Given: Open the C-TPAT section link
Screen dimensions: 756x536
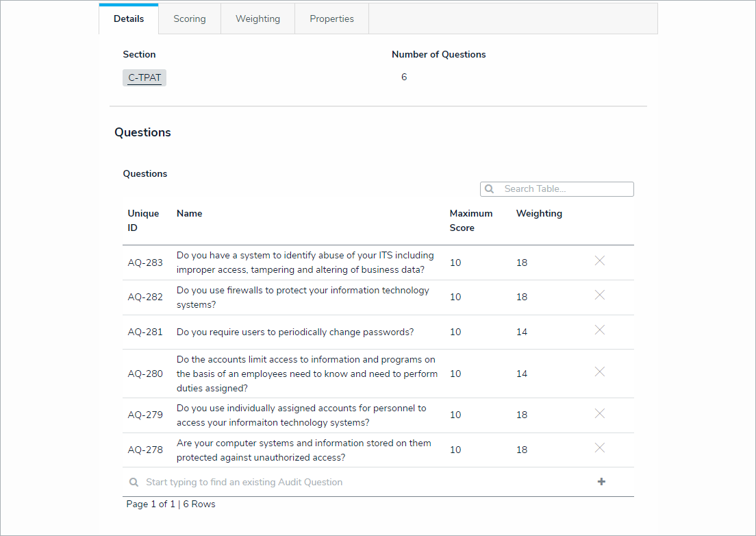Looking at the screenshot, I should 144,78.
